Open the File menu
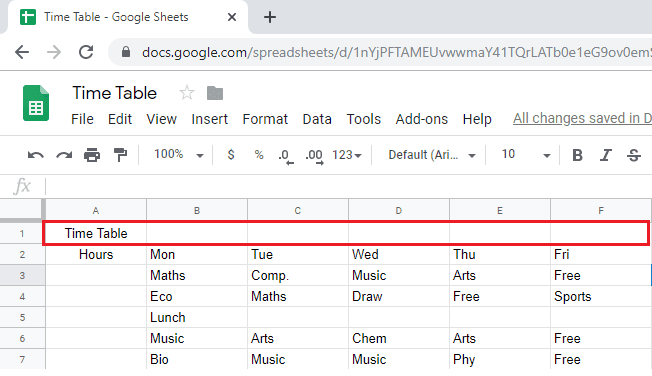 82,119
